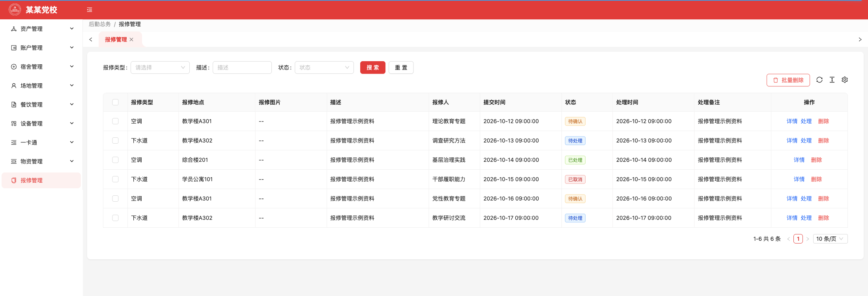Open table column settings gear
Viewport: 868px width, 296px height.
(x=845, y=80)
